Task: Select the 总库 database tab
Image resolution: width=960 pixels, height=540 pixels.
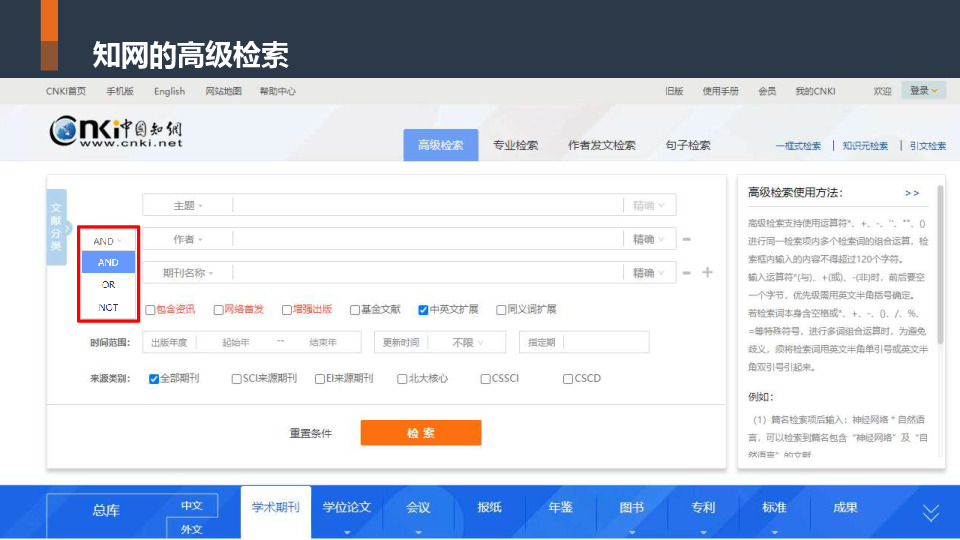Action: tap(106, 511)
